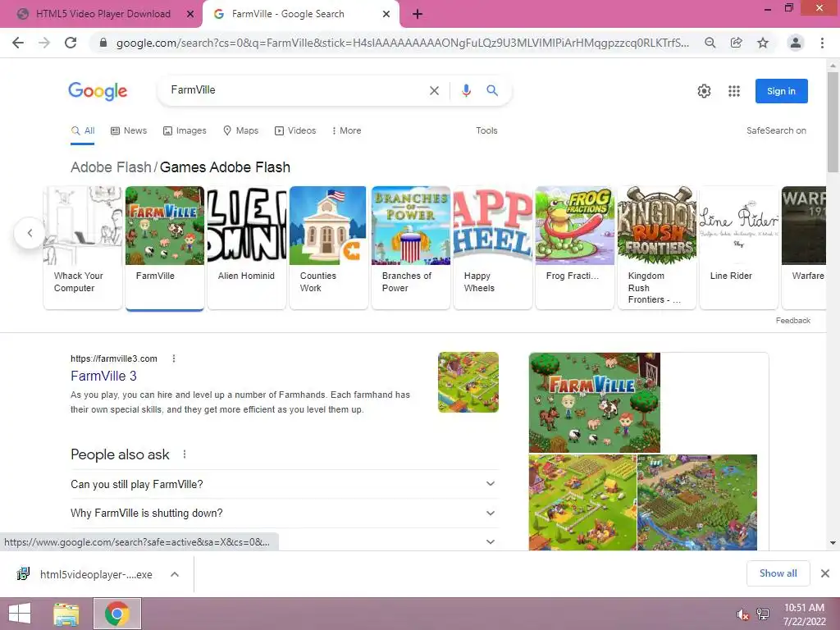Select the Frog Fractions game card
Screen dimensions: 840x630
tap(575, 248)
